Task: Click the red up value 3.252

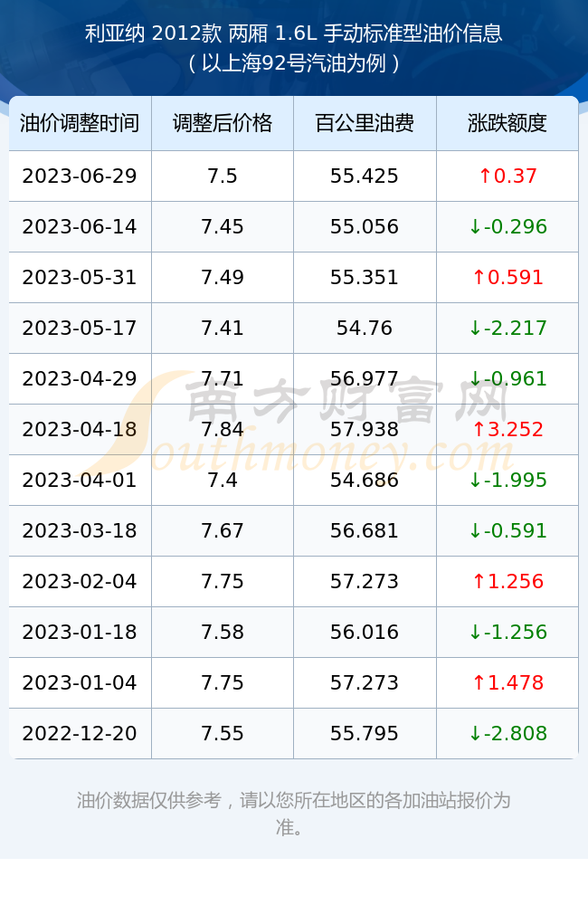Action: (507, 429)
